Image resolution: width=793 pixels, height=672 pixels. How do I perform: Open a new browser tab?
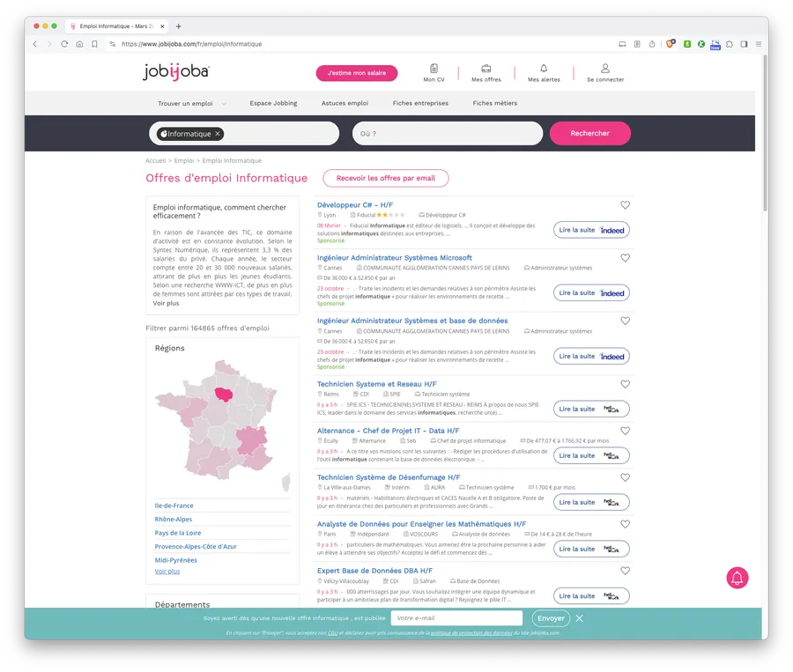point(179,26)
